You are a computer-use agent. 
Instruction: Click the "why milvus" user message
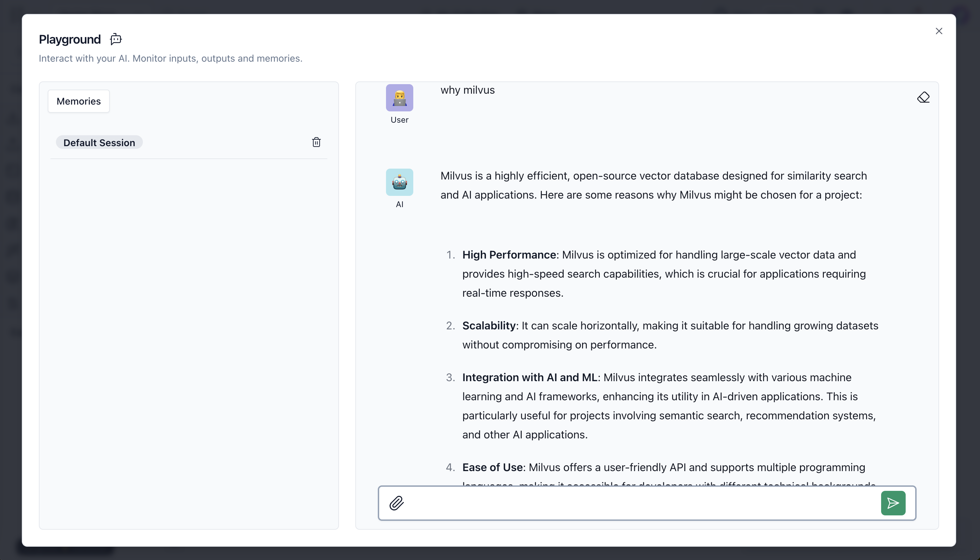pyautogui.click(x=467, y=90)
